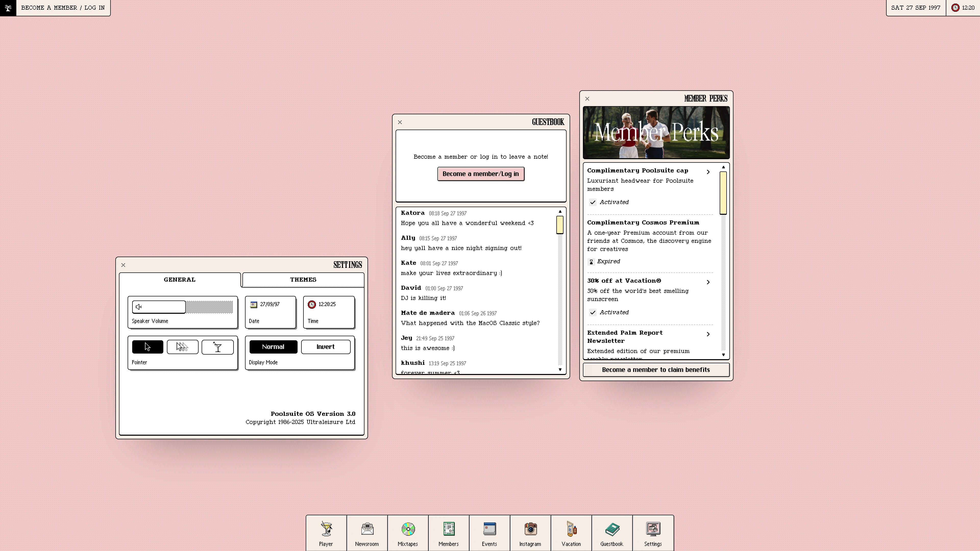The height and width of the screenshot is (551, 980).
Task: Click Become a member to claim benefits
Action: 655,370
